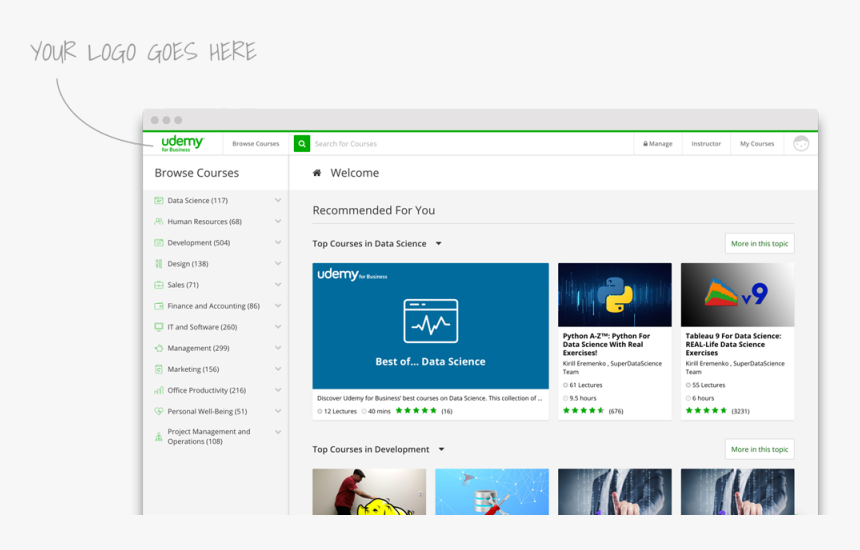Open the Browse Courses nav menu
The width and height of the screenshot is (860, 550).
[256, 144]
